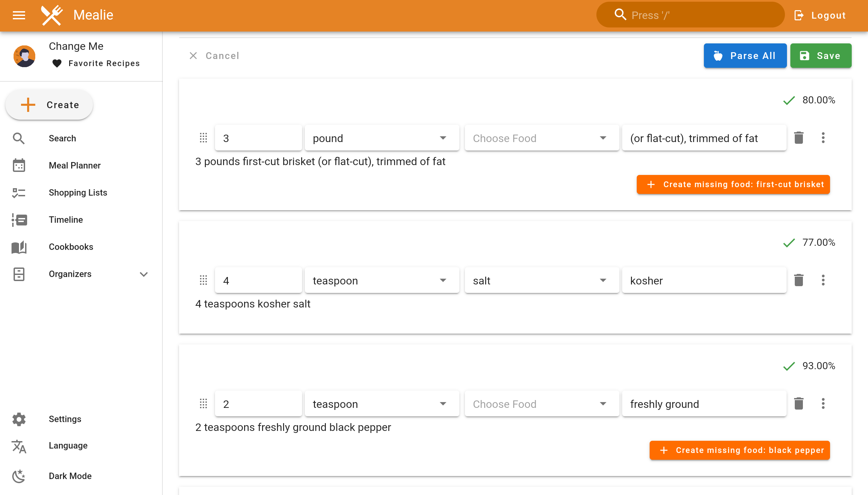Go to Meal Planner
This screenshot has height=495, width=868.
[75, 165]
